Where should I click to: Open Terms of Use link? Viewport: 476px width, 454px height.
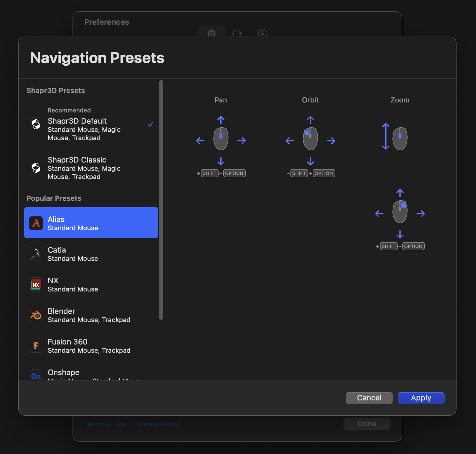[105, 424]
